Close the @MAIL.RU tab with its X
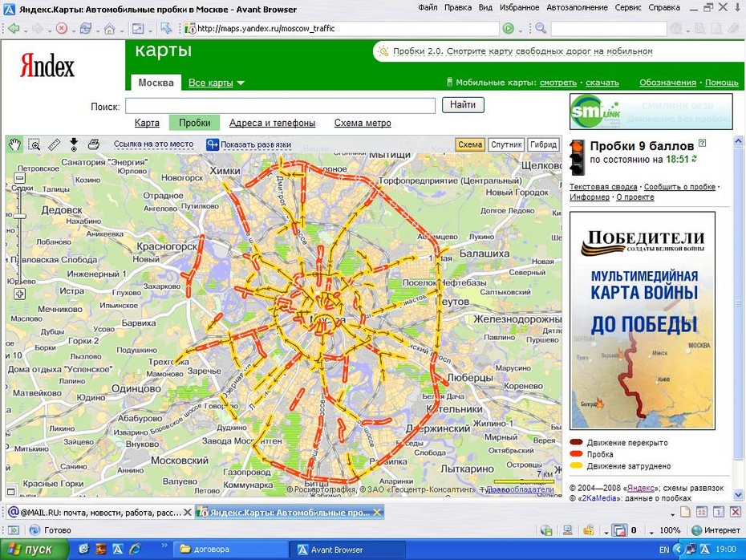 coord(188,513)
